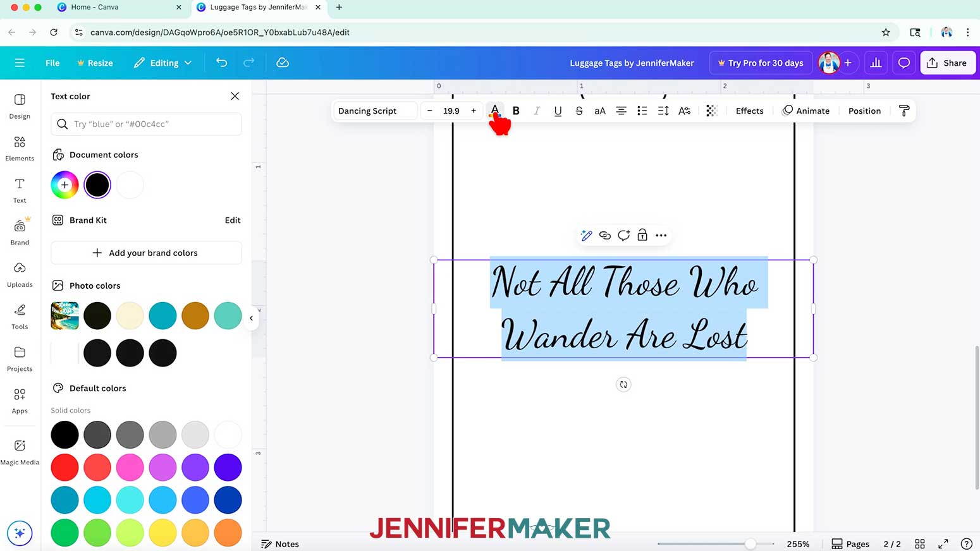Open the transparency control
The width and height of the screenshot is (980, 551).
pyautogui.click(x=711, y=111)
